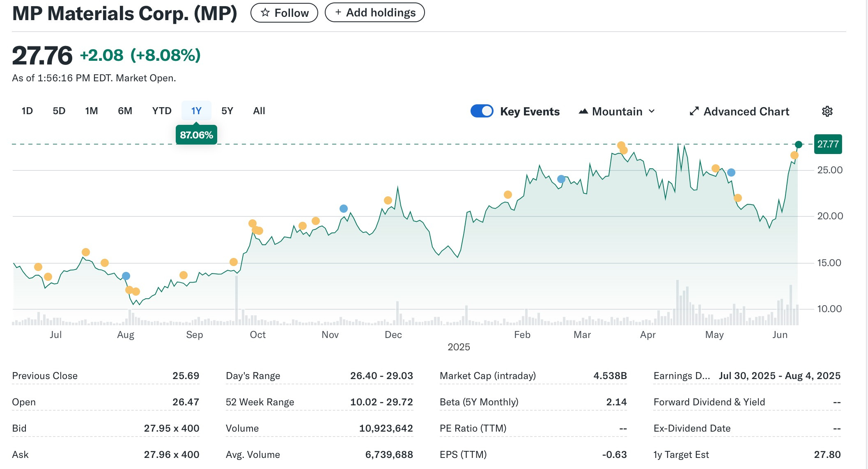The height and width of the screenshot is (469, 868).
Task: Click the green current price dot on chart
Action: click(x=799, y=145)
